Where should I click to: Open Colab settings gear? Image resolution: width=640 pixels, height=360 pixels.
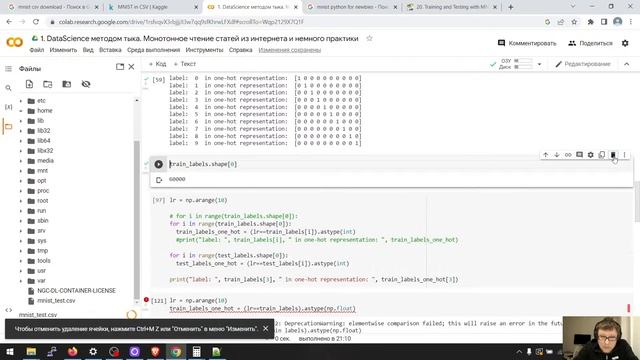[625, 43]
